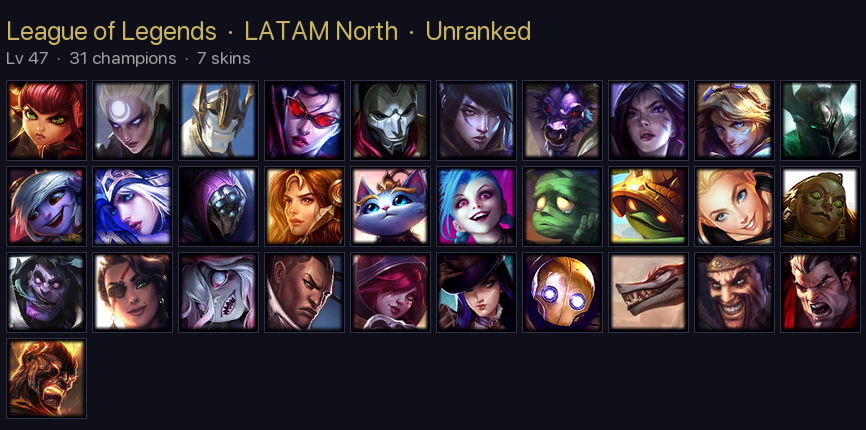Click the Yuumi cat portrait
This screenshot has width=866, height=430.
390,206
